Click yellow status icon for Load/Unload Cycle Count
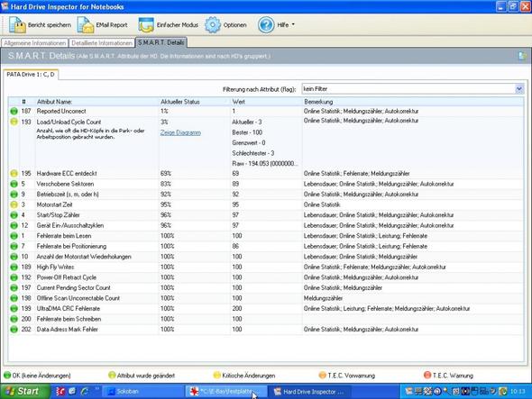The image size is (532, 399). 14,122
